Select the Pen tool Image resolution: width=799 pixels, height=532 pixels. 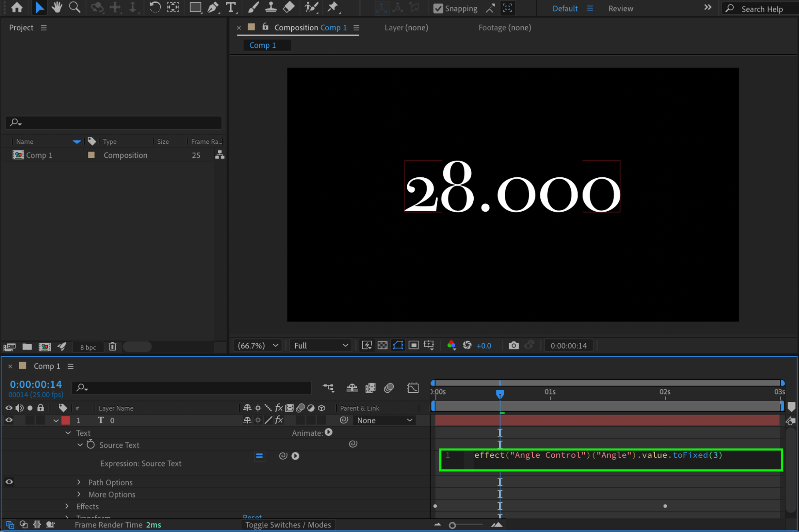point(213,7)
